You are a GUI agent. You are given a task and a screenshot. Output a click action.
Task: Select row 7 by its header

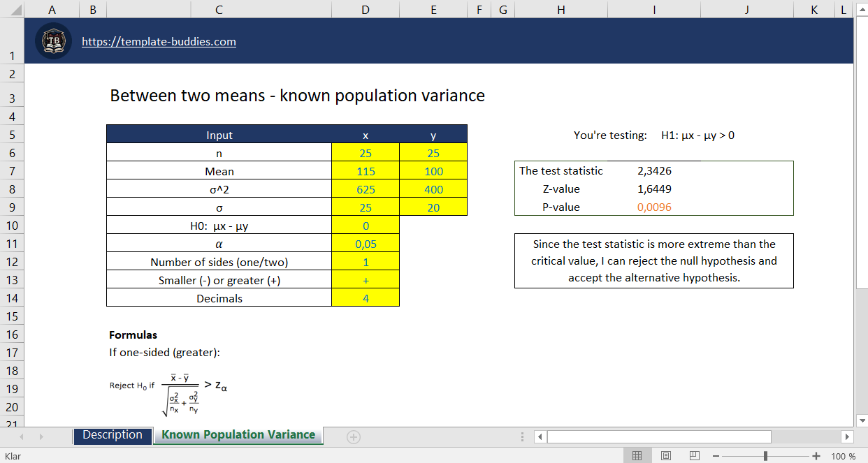[12, 170]
